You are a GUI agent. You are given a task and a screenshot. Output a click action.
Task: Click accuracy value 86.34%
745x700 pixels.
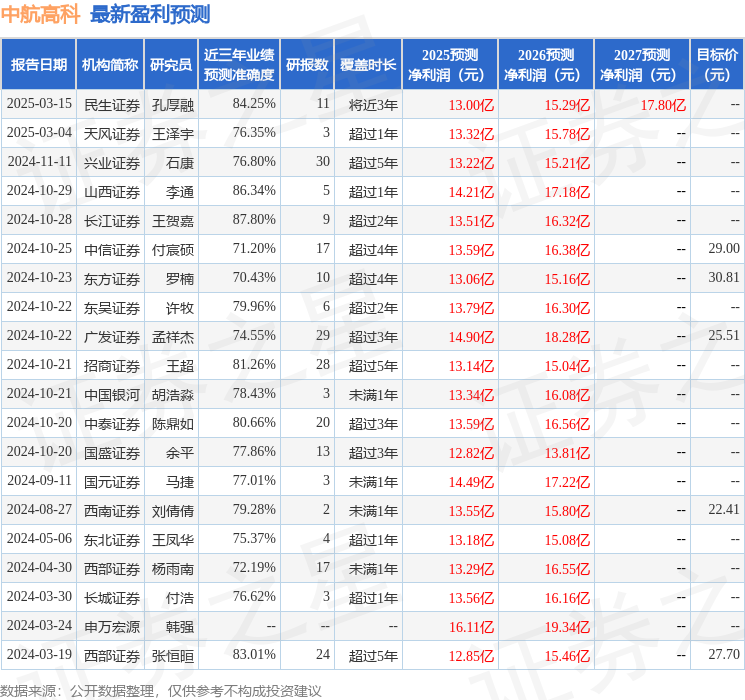coord(254,191)
